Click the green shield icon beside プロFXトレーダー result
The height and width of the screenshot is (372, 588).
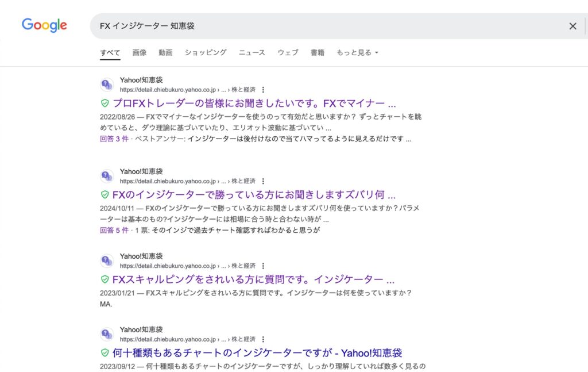pyautogui.click(x=105, y=103)
